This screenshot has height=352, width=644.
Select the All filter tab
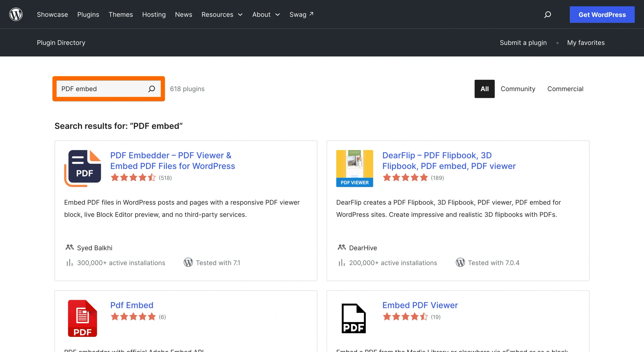[x=484, y=89]
